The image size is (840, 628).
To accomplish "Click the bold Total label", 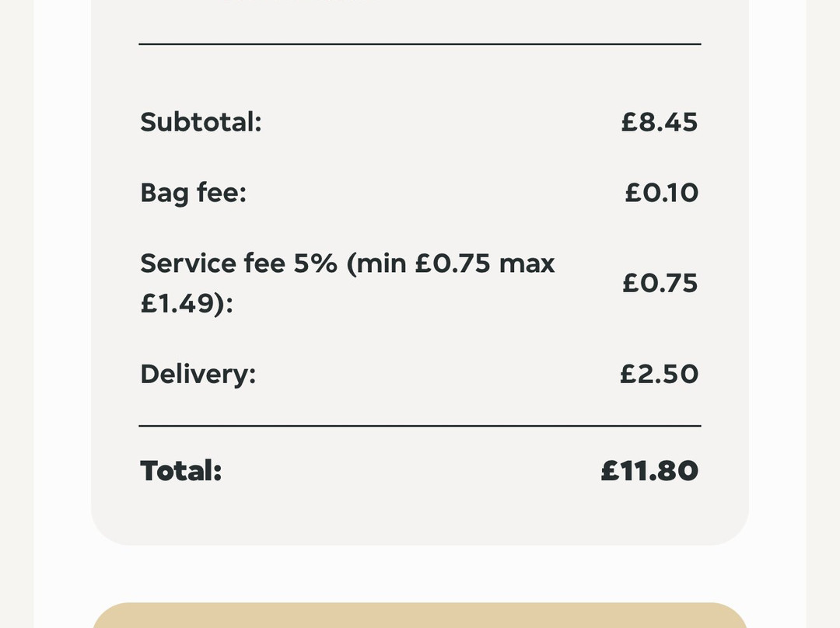I will point(180,471).
